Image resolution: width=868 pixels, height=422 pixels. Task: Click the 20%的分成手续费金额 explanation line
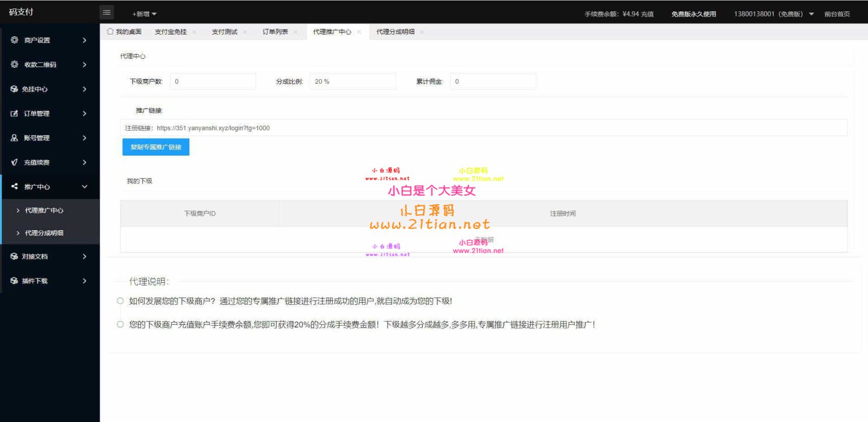tap(362, 325)
